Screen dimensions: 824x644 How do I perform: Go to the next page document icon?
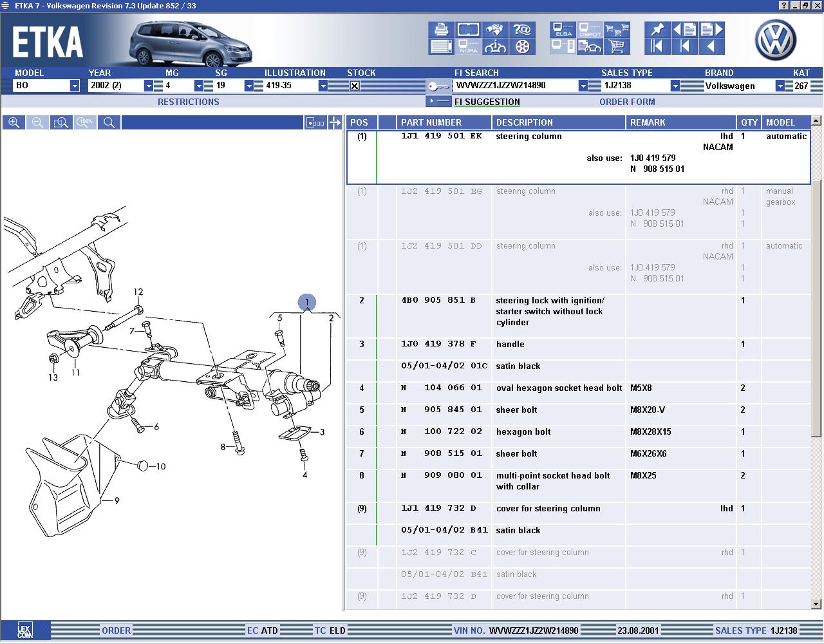click(711, 30)
